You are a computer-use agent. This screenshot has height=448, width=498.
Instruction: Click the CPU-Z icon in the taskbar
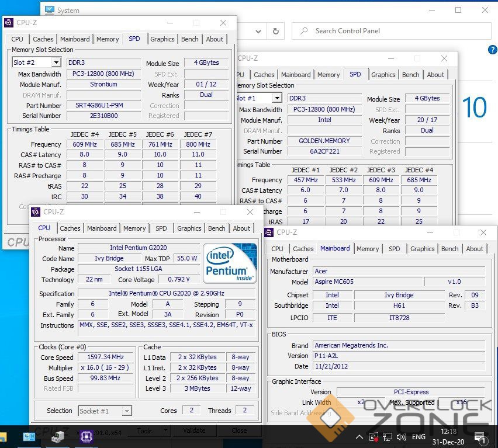(86, 436)
